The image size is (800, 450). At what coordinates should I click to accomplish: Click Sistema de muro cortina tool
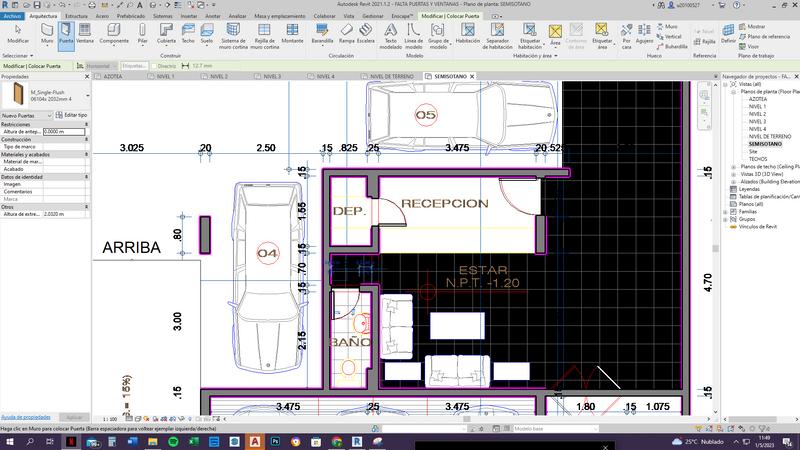tap(233, 36)
